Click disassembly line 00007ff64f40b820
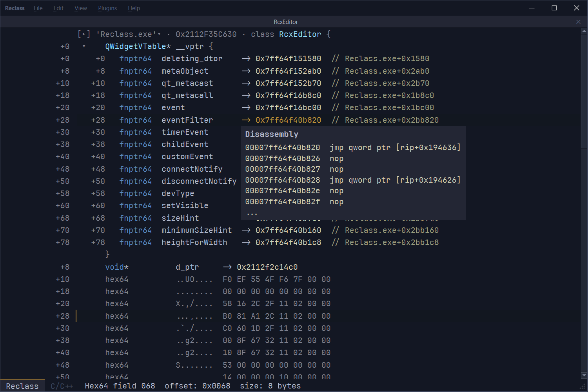 click(353, 148)
